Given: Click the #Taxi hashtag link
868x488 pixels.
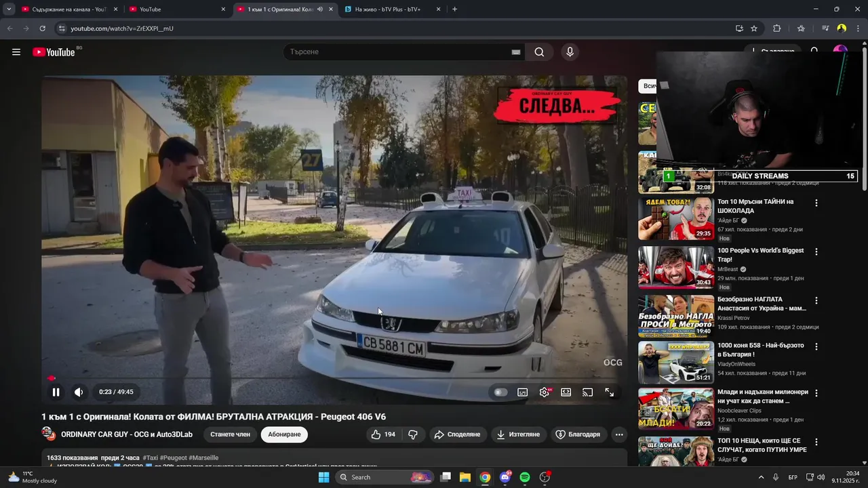Looking at the screenshot, I should [x=151, y=458].
